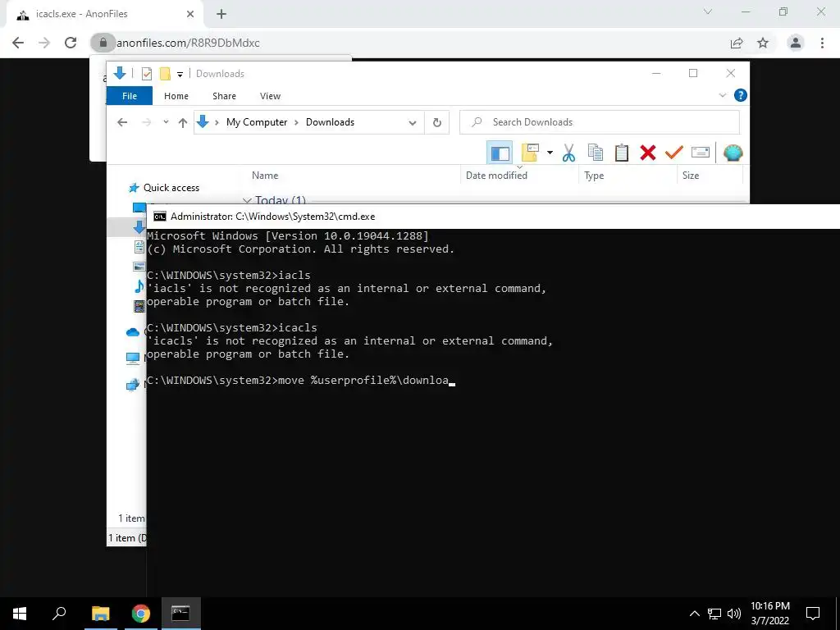
Task: Open the Windows Start menu
Action: (20, 614)
